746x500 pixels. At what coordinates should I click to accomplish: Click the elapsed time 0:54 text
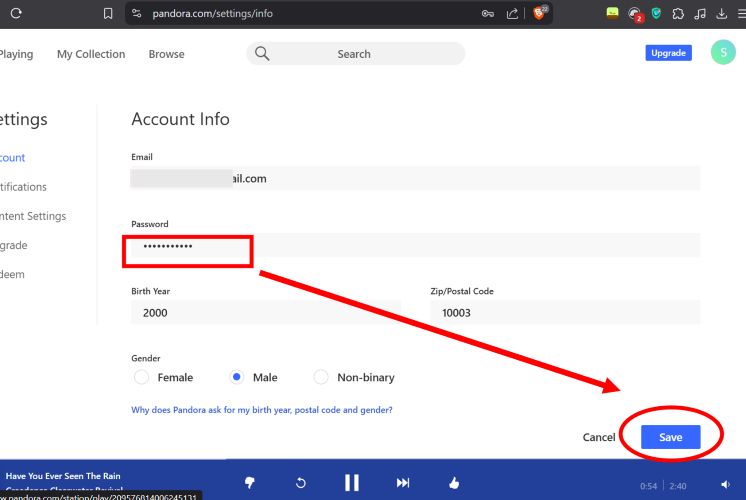648,486
